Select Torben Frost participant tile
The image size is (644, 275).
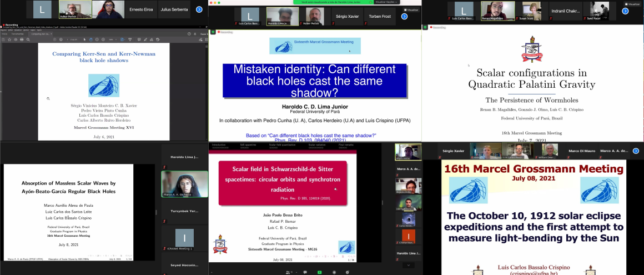380,17
